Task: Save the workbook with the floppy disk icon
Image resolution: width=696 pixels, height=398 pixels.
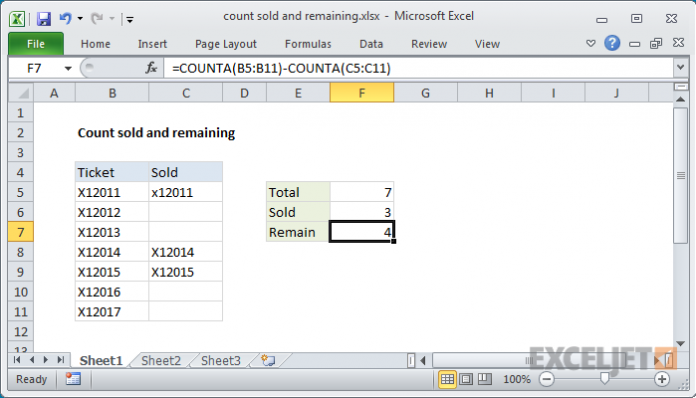Action: (44, 19)
